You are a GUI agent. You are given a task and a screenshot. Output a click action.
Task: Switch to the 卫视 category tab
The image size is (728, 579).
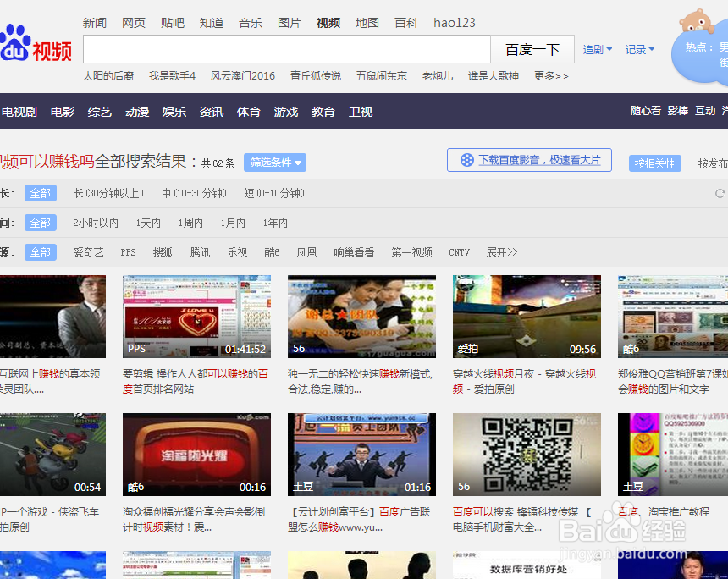point(361,112)
